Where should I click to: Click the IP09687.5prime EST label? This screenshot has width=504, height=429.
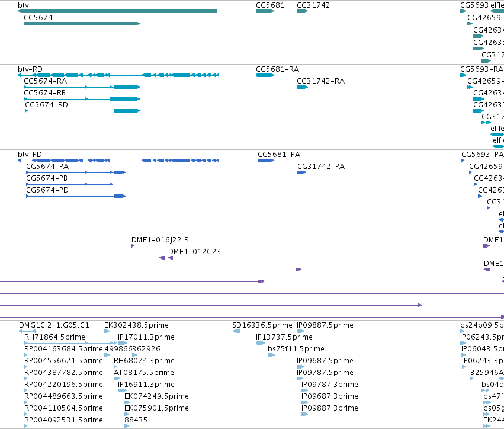point(325,361)
